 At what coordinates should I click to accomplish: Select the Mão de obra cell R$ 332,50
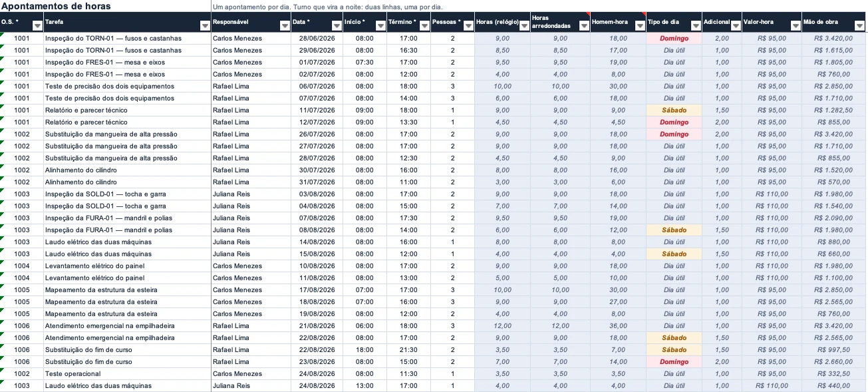pos(835,374)
